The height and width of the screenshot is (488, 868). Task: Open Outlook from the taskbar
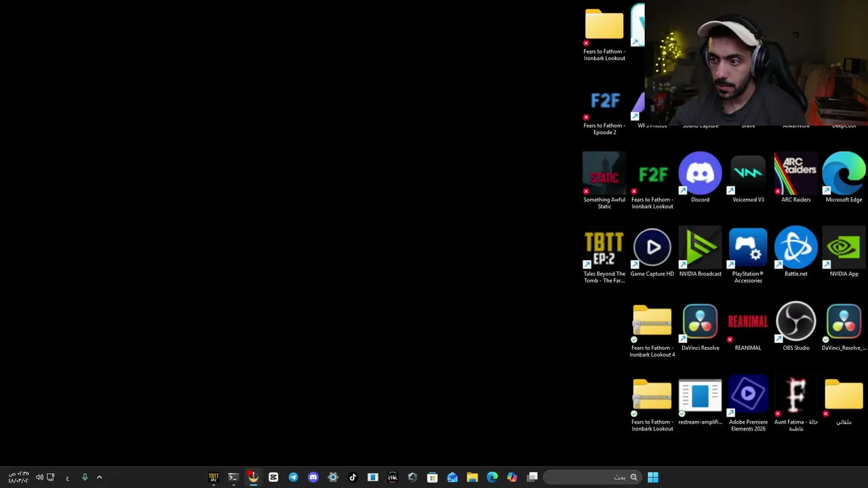(x=452, y=477)
